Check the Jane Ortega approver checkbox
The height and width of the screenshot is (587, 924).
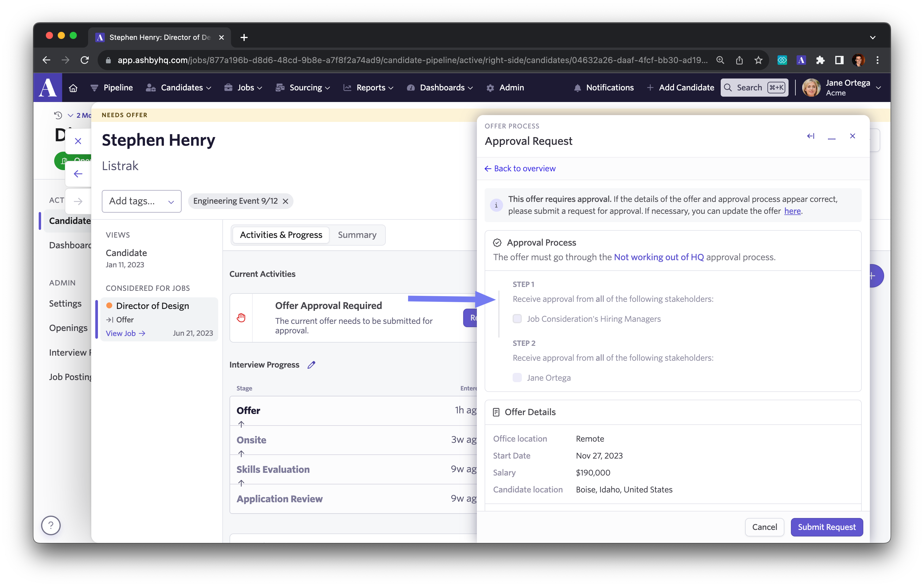point(517,378)
